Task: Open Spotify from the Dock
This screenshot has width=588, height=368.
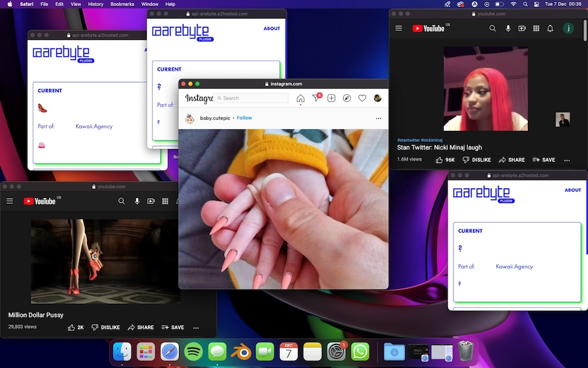Action: coord(193,352)
